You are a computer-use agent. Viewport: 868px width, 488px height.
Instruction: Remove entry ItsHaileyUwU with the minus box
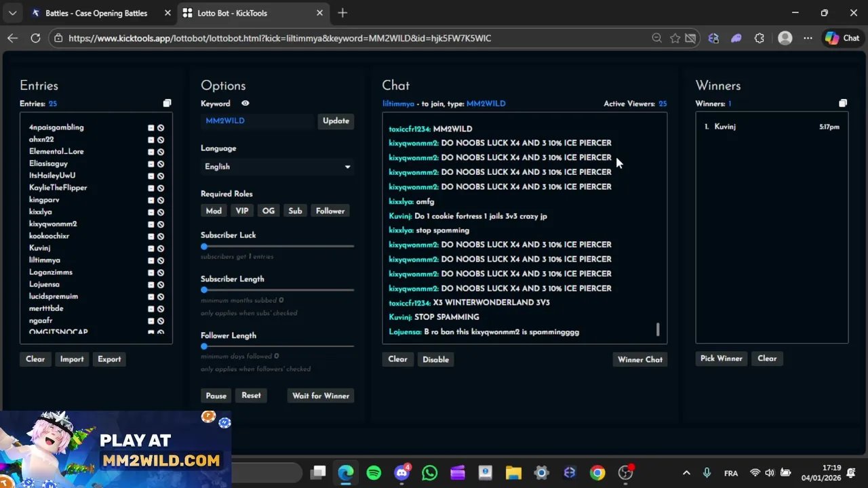[x=151, y=176]
